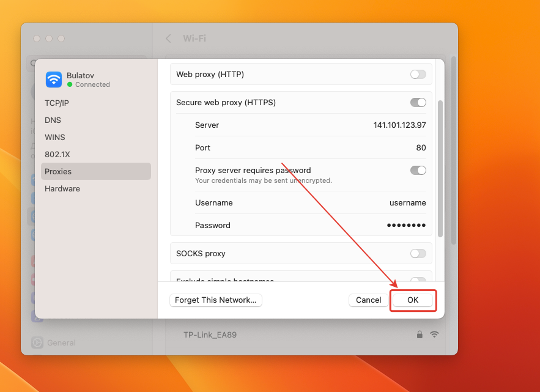The width and height of the screenshot is (540, 392).
Task: Open the DNS section
Action: 53,120
